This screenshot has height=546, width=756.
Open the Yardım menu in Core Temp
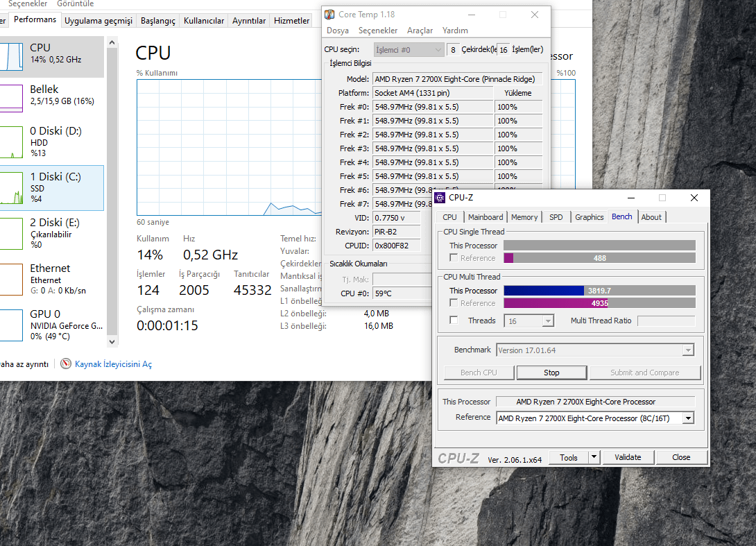(x=455, y=31)
